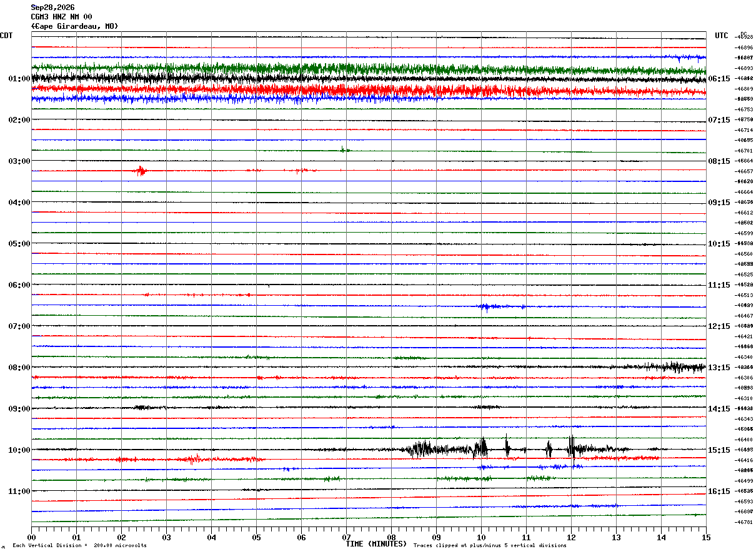This screenshot has height=554, width=756.
Task: Click the 15:15 UTC row label
Action: pyautogui.click(x=719, y=450)
